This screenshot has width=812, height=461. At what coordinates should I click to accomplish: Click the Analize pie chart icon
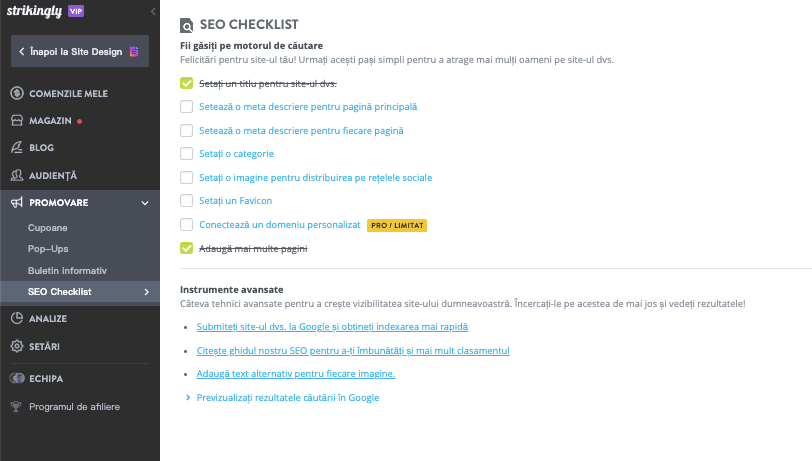pyautogui.click(x=17, y=318)
